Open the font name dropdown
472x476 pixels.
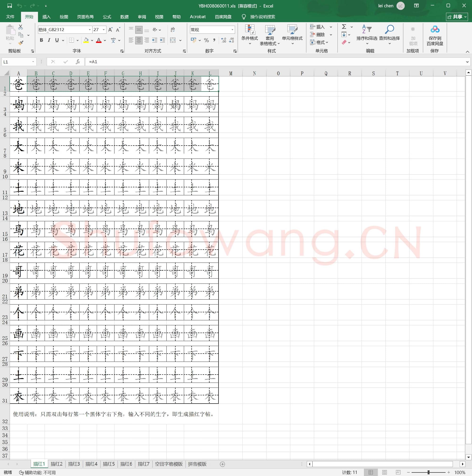(x=90, y=29)
